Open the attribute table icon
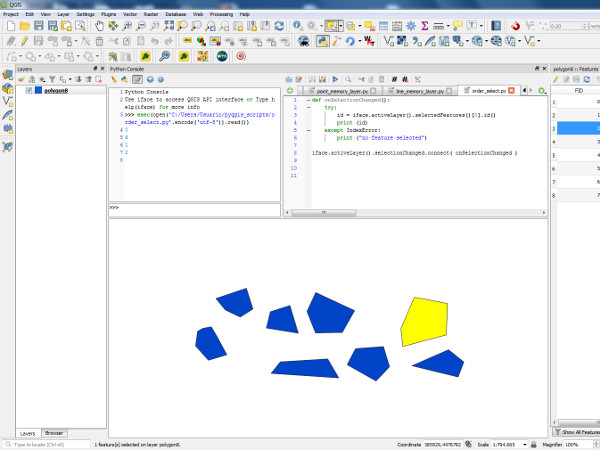Screen dimensions: 600x450 [383, 26]
